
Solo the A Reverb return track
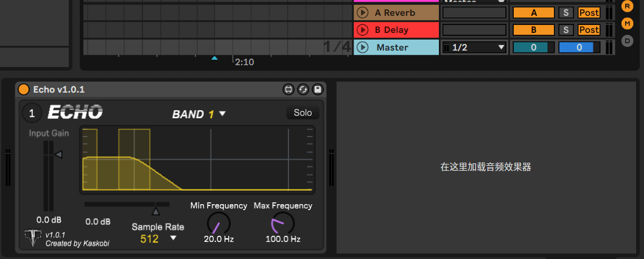(x=565, y=12)
